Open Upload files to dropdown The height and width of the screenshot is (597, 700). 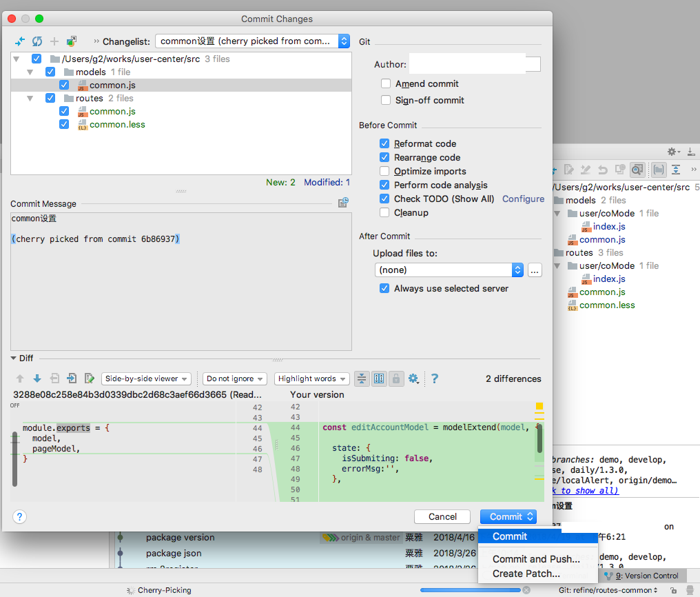(449, 270)
